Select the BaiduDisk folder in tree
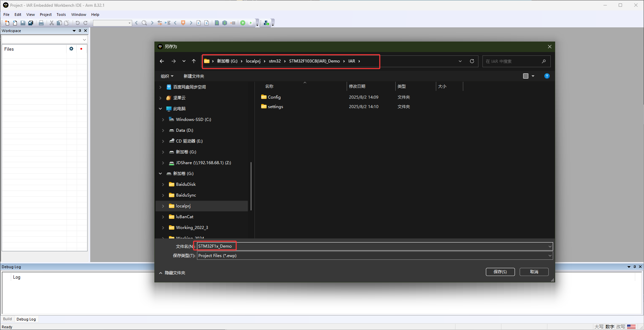644x330 pixels. coord(186,184)
